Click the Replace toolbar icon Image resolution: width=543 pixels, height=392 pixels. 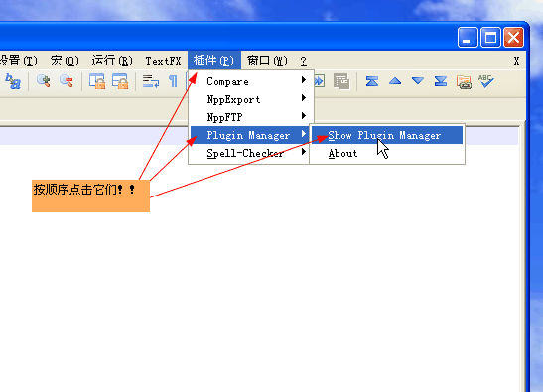(13, 82)
